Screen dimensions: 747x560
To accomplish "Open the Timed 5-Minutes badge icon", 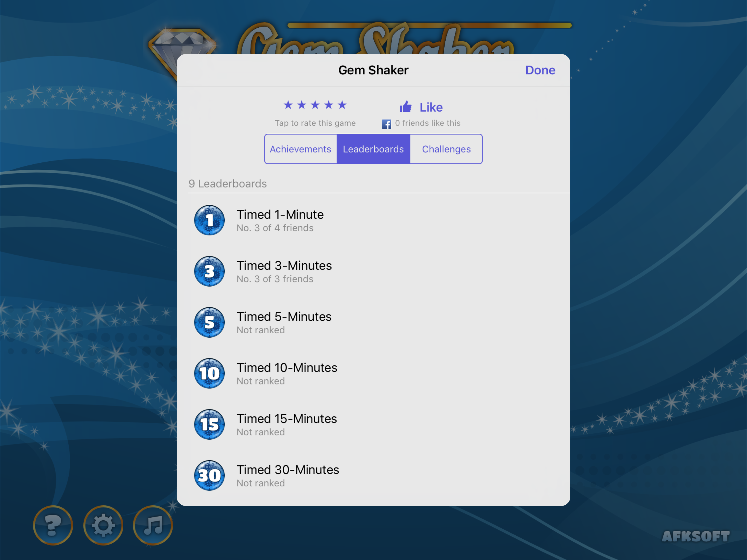I will (209, 322).
